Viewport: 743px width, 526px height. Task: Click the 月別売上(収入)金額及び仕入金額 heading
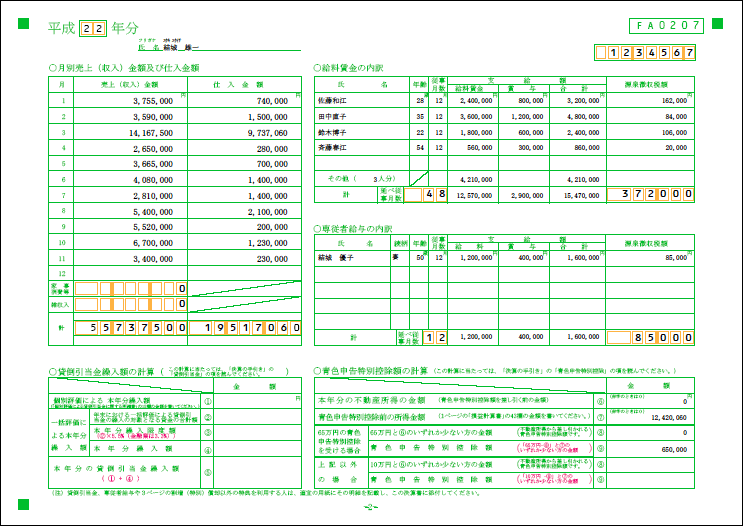124,68
